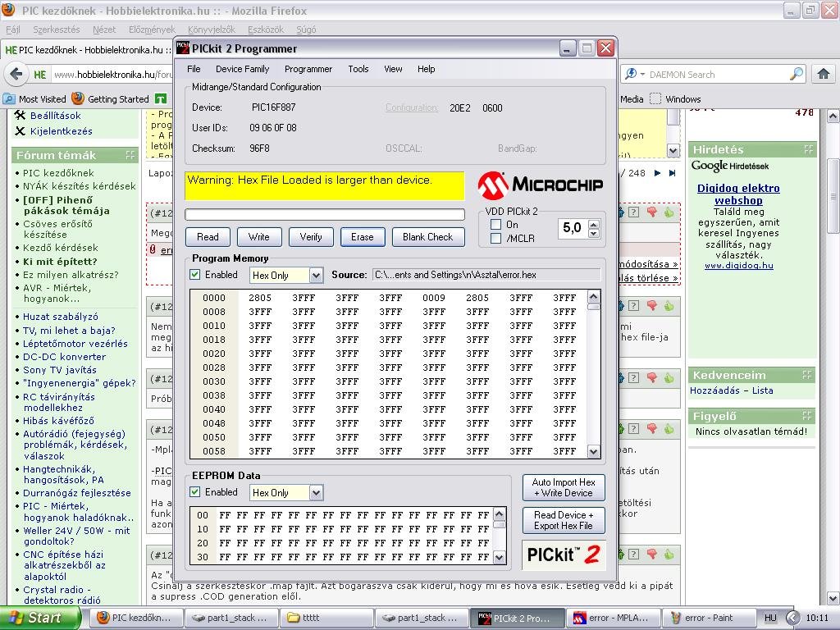Open the Tools menu in PICkit 2

coord(358,69)
